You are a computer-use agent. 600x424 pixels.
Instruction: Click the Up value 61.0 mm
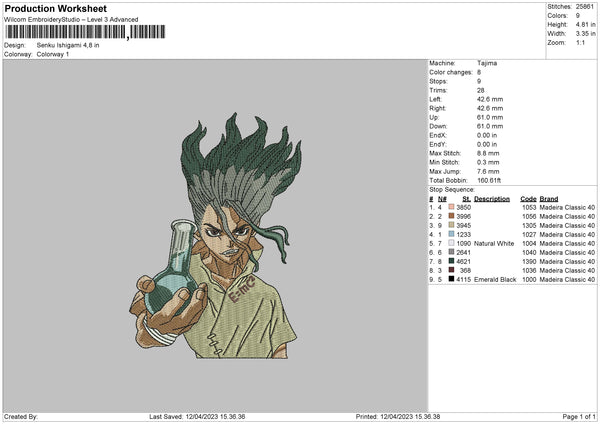(x=490, y=117)
